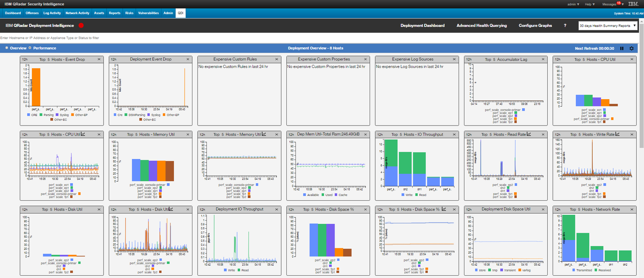The height and width of the screenshot is (278, 644).
Task: Select the Performance radio button
Action: (30, 48)
